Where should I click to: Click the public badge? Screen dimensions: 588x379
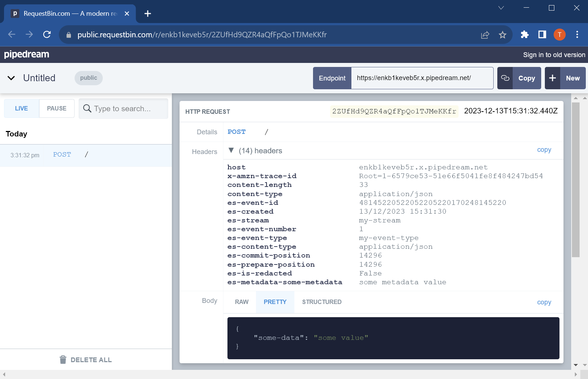coord(88,78)
